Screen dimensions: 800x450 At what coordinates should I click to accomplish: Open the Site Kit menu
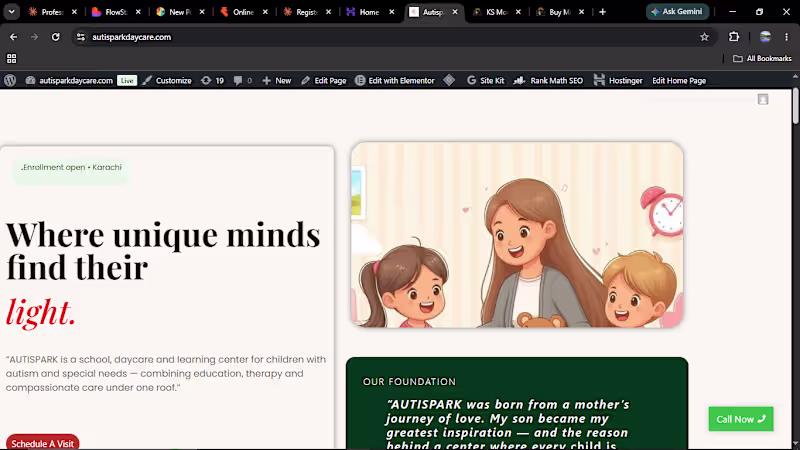point(486,81)
